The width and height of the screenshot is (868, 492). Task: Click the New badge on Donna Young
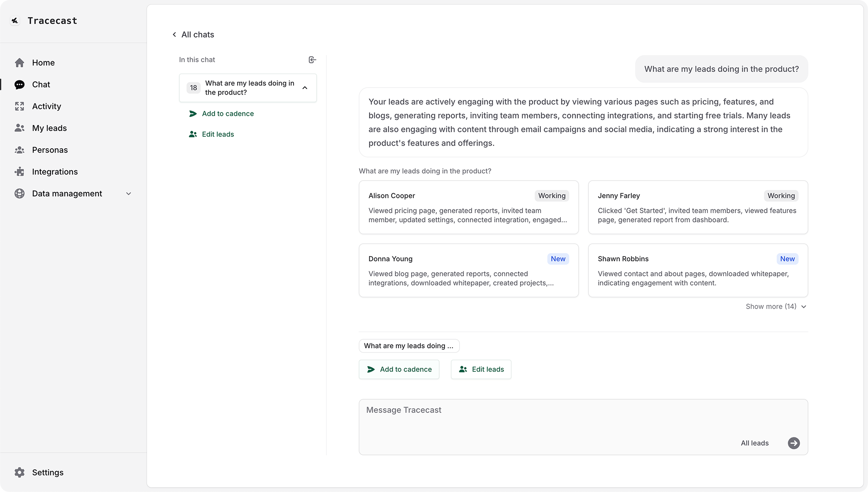(x=558, y=259)
